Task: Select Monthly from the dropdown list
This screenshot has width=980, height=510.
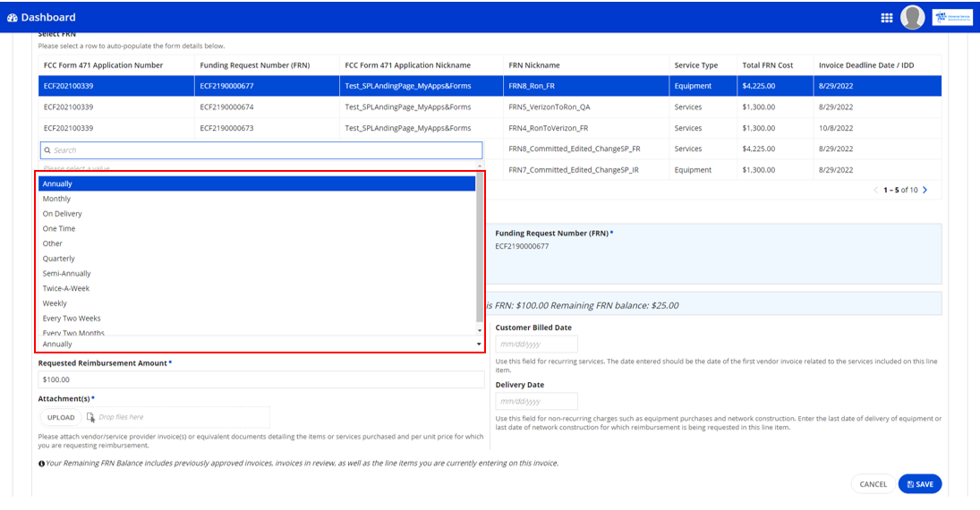Action: pyautogui.click(x=56, y=199)
